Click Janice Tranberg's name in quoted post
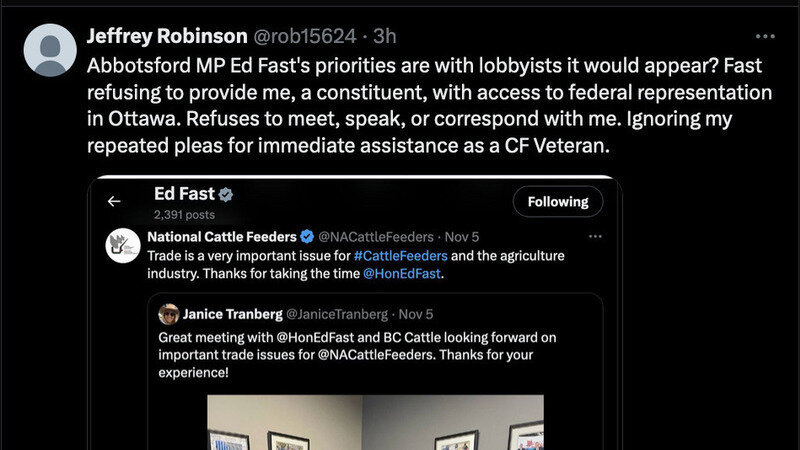This screenshot has height=450, width=800. pos(233,314)
